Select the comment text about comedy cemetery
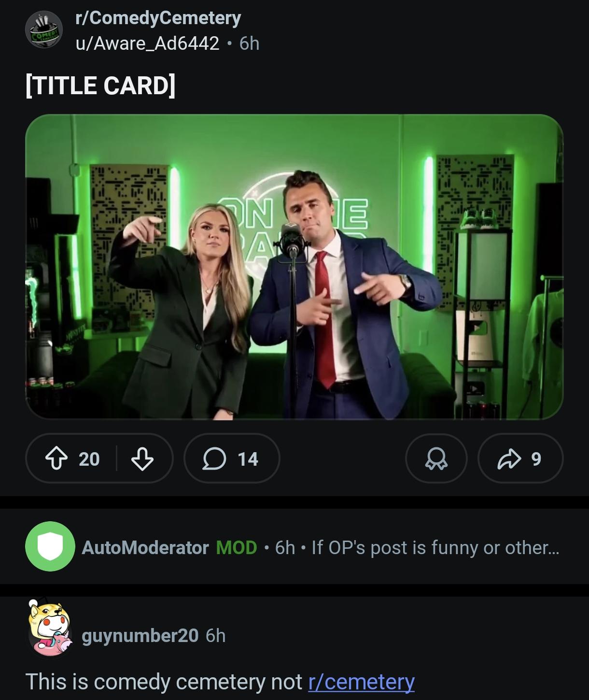Viewport: 589px width, 700px height. tap(220, 682)
